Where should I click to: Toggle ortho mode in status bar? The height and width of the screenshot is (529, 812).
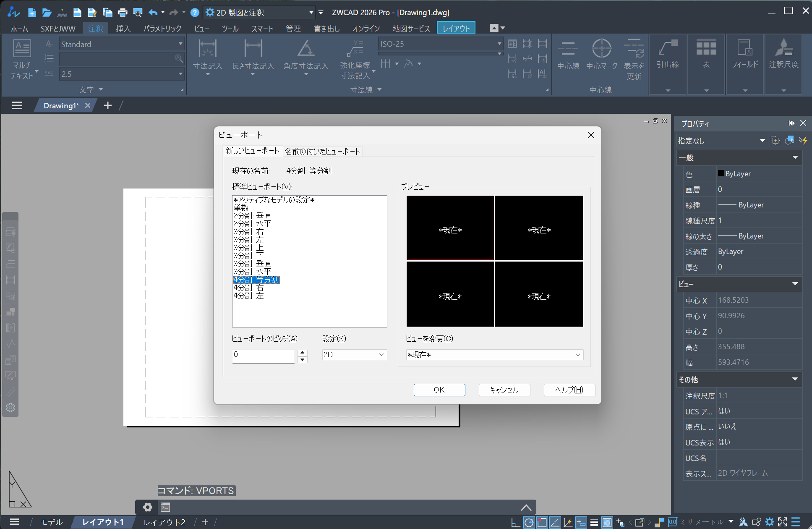pyautogui.click(x=515, y=522)
